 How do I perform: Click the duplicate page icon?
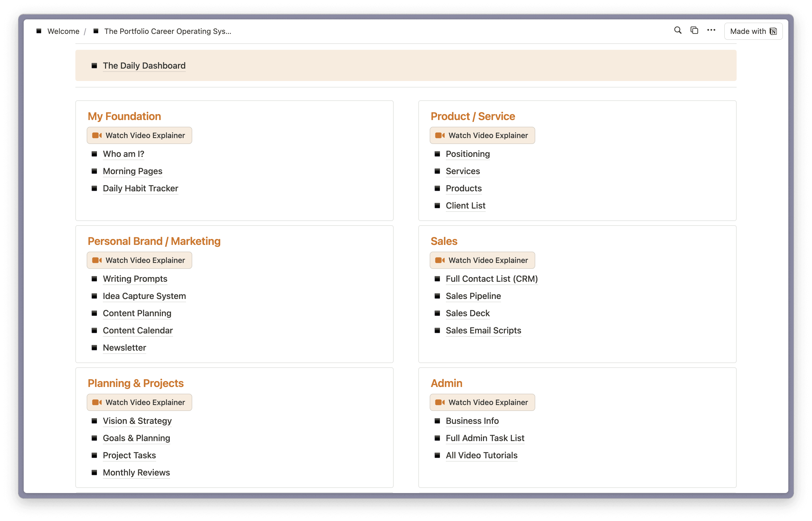[x=694, y=30]
